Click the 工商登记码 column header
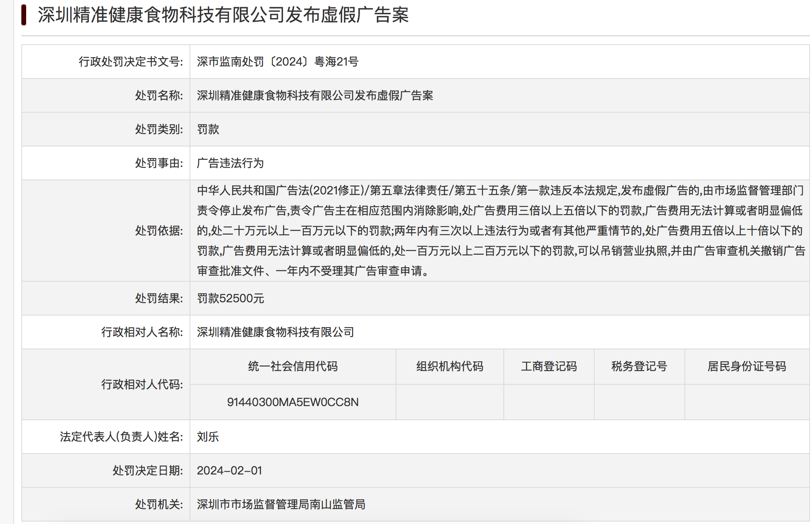Image resolution: width=812 pixels, height=524 pixels. point(549,366)
